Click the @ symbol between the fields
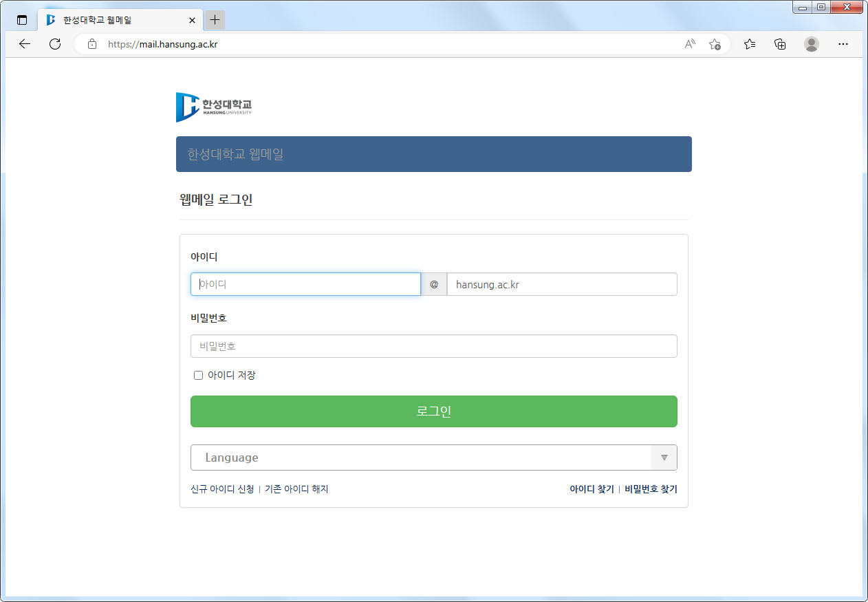 pyautogui.click(x=434, y=284)
